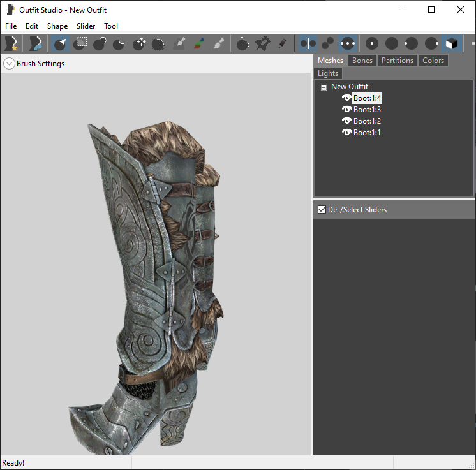Click the New Project toolbar icon
This screenshot has width=476, height=470.
(x=11, y=43)
